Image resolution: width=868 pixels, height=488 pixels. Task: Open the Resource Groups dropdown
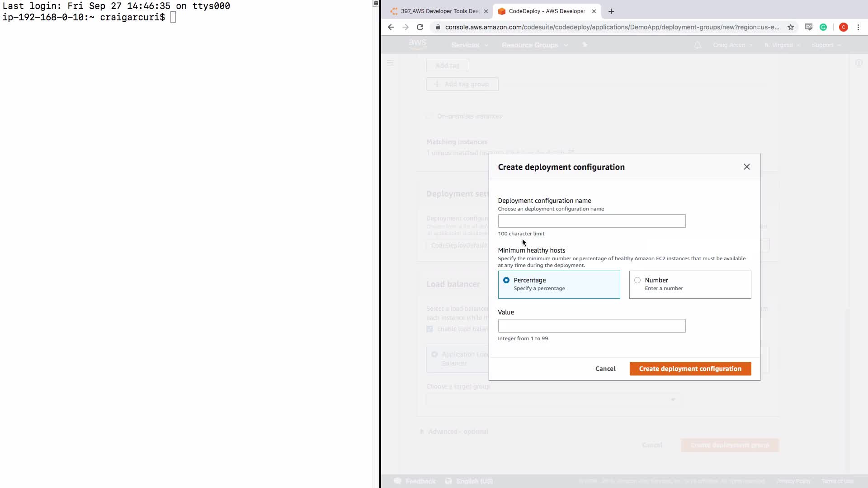tap(534, 45)
